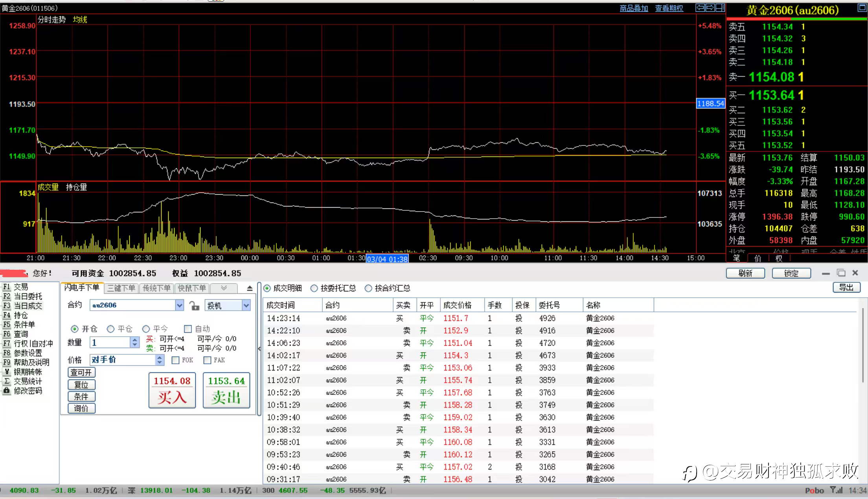Viewport: 868px width, 499px height.
Task: Switch to the 传统下单 tab
Action: click(x=156, y=288)
